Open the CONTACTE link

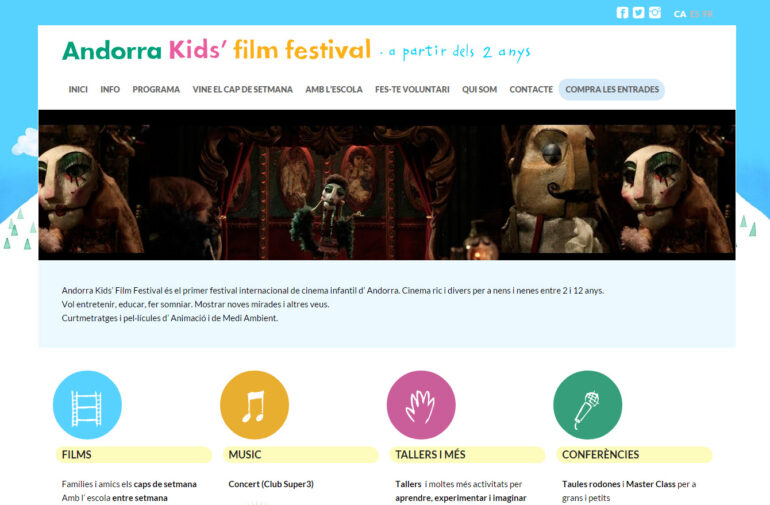[x=531, y=89]
